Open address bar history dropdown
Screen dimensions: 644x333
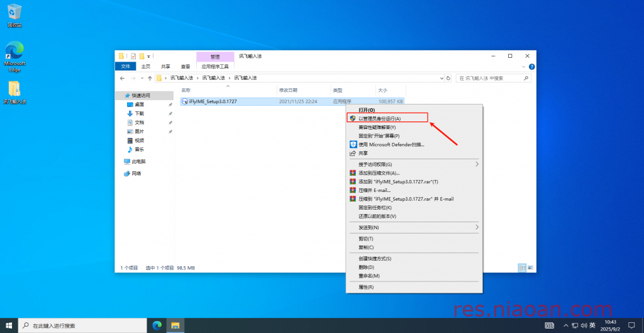(442, 78)
